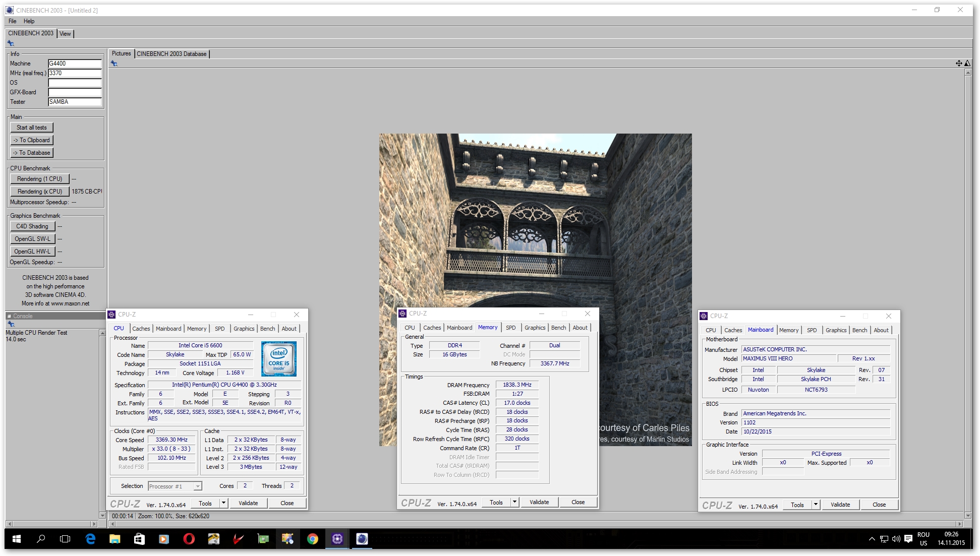Open the File menu
The width and height of the screenshot is (980, 556).
12,21
